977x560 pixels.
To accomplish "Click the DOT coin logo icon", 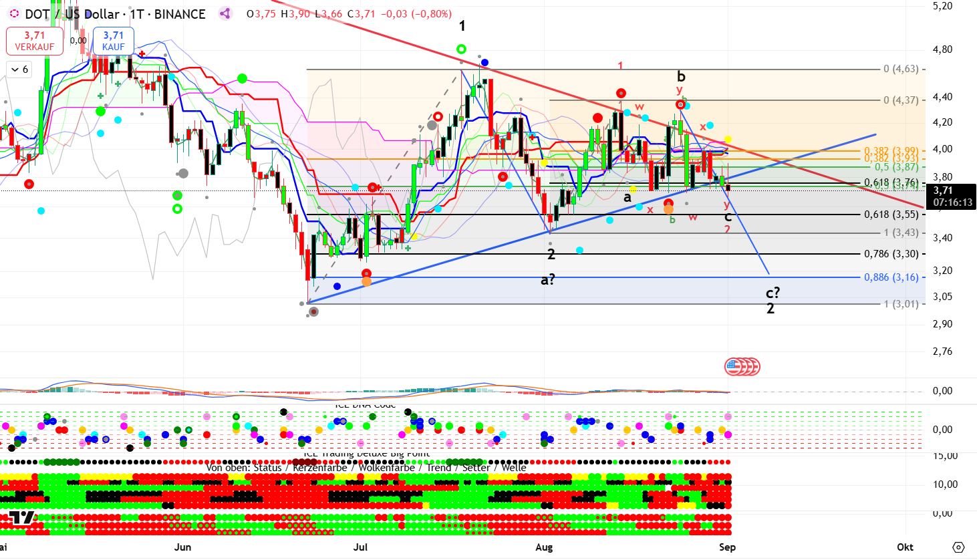I will point(13,14).
